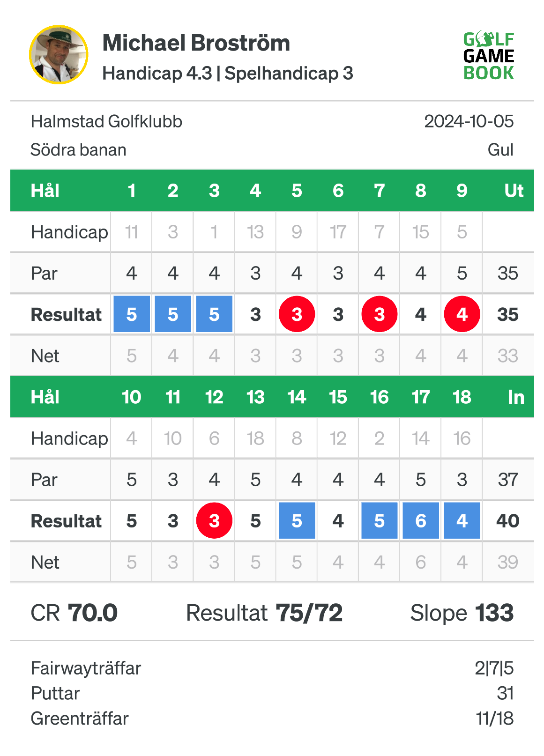This screenshot has width=544, height=756.
Task: Click the blue bogey square on hole 17
Action: tap(421, 520)
